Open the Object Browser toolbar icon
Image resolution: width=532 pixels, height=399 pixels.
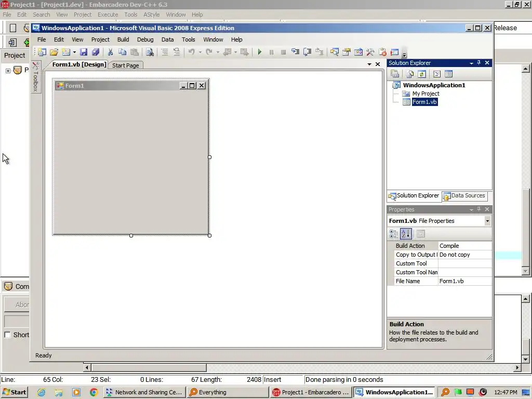358,52
